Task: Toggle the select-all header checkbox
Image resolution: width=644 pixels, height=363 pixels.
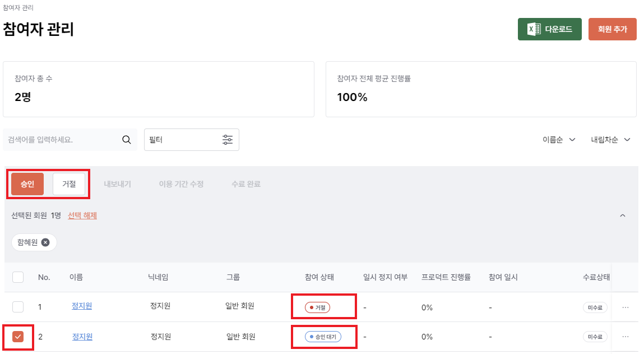Action: [x=18, y=277]
